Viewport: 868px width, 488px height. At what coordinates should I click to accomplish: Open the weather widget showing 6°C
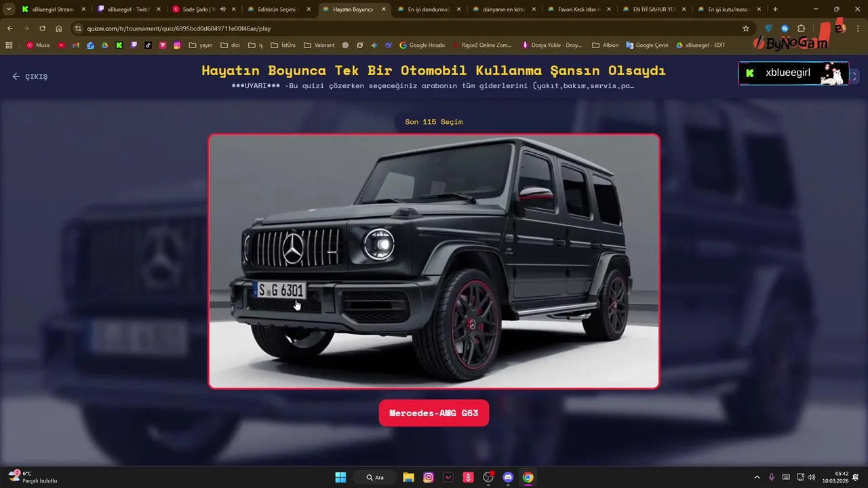click(33, 477)
